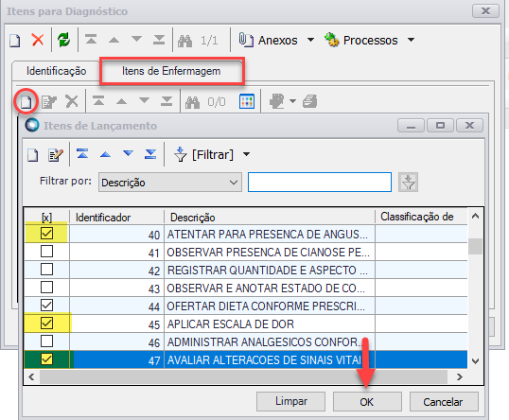Screen dimensions: 509x420
Task: Click the OK button
Action: tap(367, 402)
